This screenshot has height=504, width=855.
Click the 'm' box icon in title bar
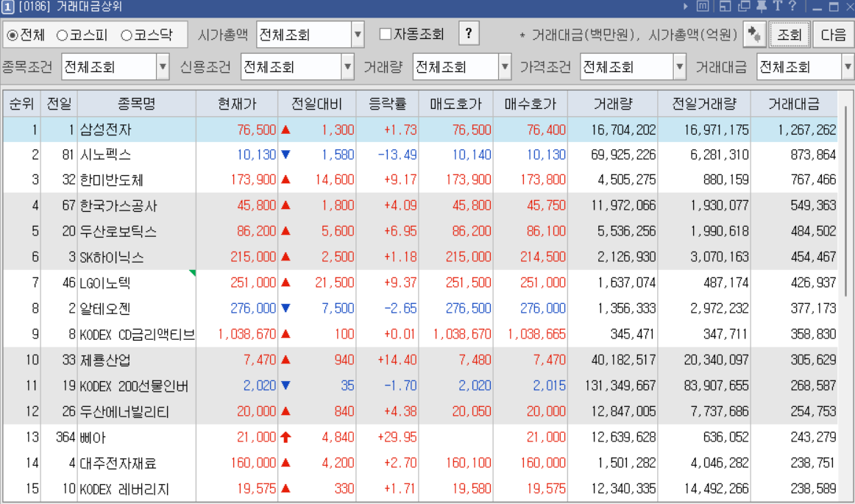coord(703,7)
